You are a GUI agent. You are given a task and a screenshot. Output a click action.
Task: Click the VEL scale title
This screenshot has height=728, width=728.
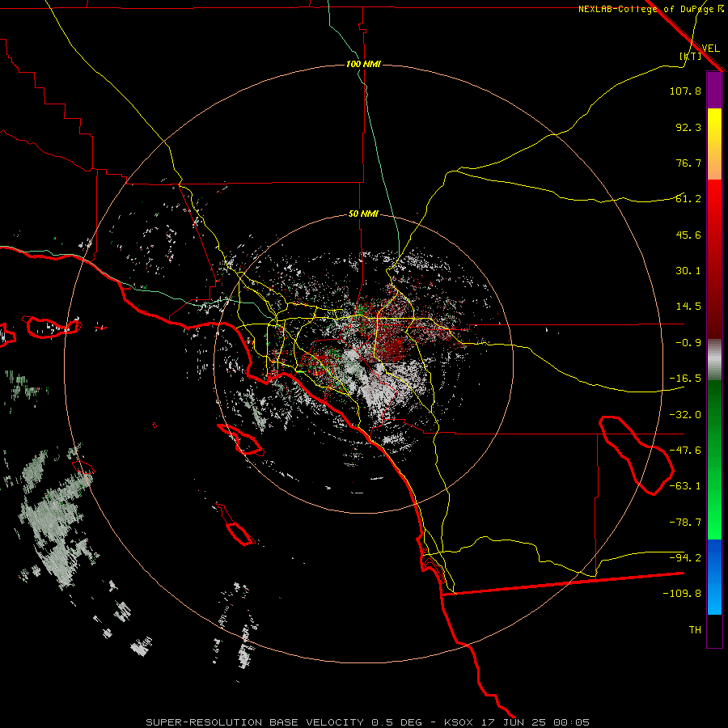(x=710, y=48)
